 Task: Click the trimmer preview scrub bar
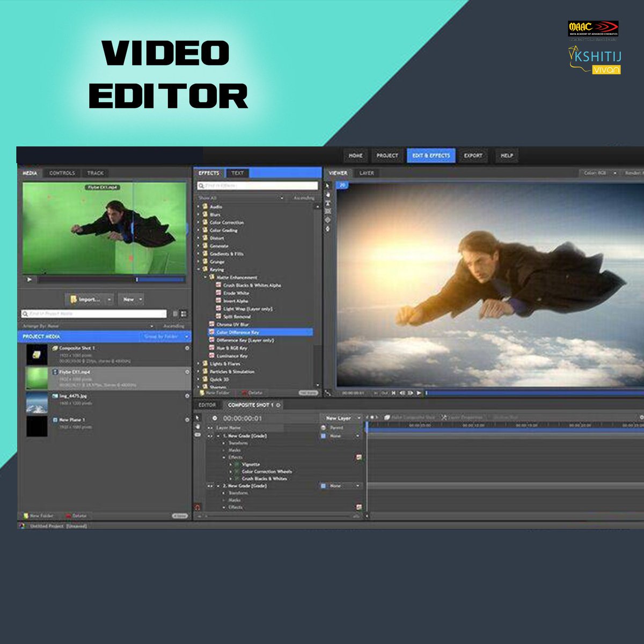point(111,279)
